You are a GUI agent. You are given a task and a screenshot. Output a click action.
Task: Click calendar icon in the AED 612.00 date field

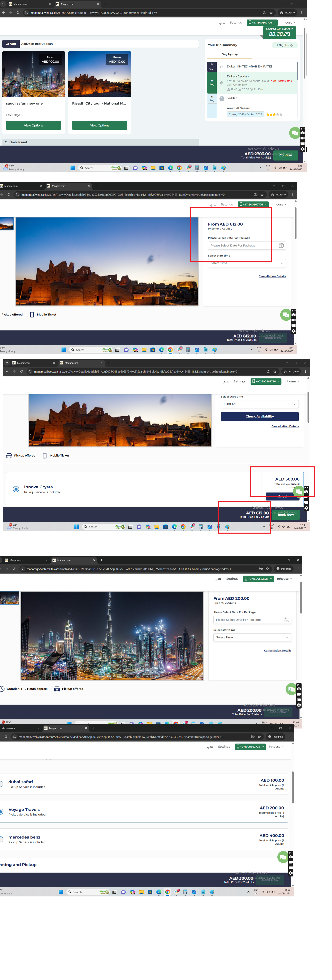point(281,245)
